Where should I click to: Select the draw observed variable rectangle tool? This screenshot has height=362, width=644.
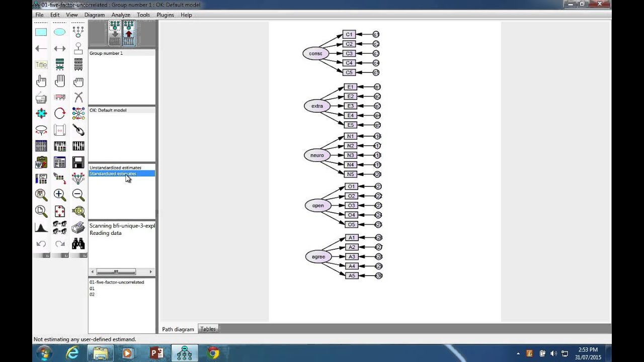click(x=41, y=32)
